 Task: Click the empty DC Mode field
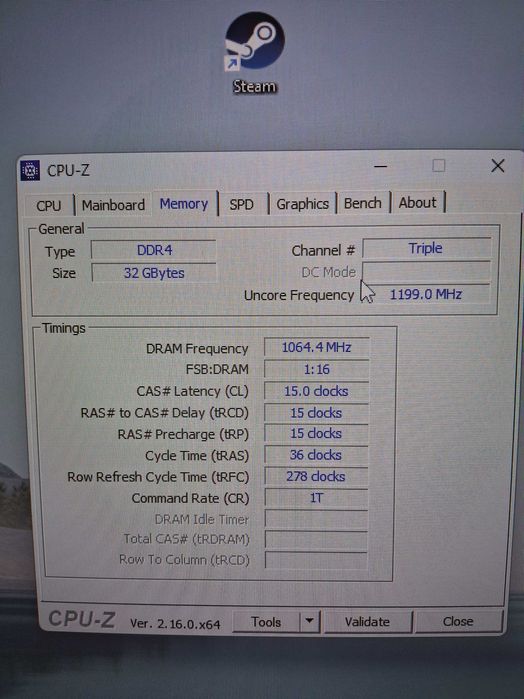[x=426, y=271]
